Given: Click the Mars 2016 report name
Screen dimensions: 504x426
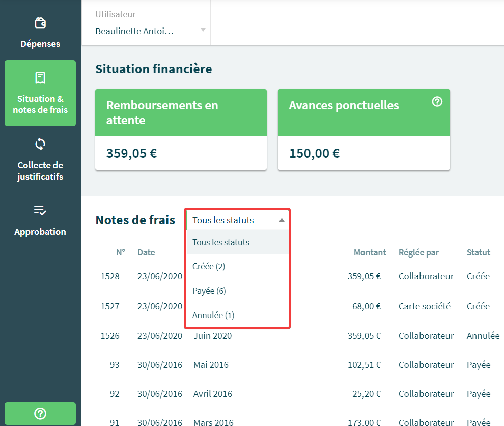Looking at the screenshot, I should (x=213, y=422).
